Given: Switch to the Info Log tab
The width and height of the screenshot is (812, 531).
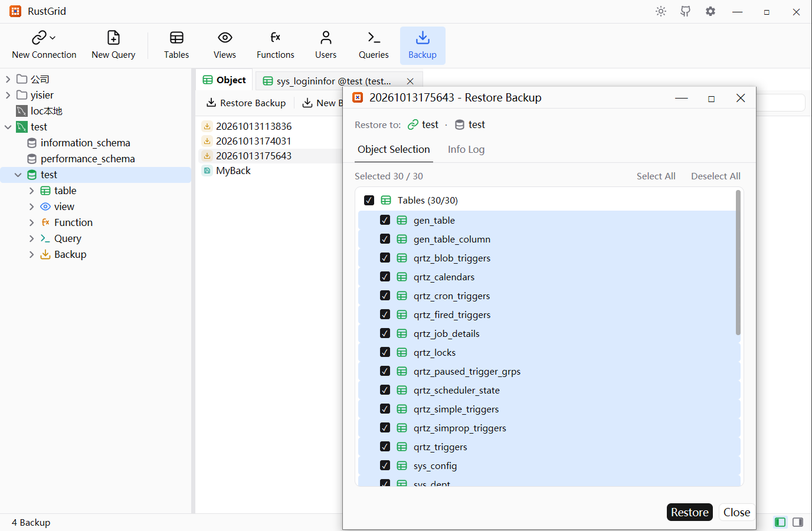Looking at the screenshot, I should [x=466, y=150].
